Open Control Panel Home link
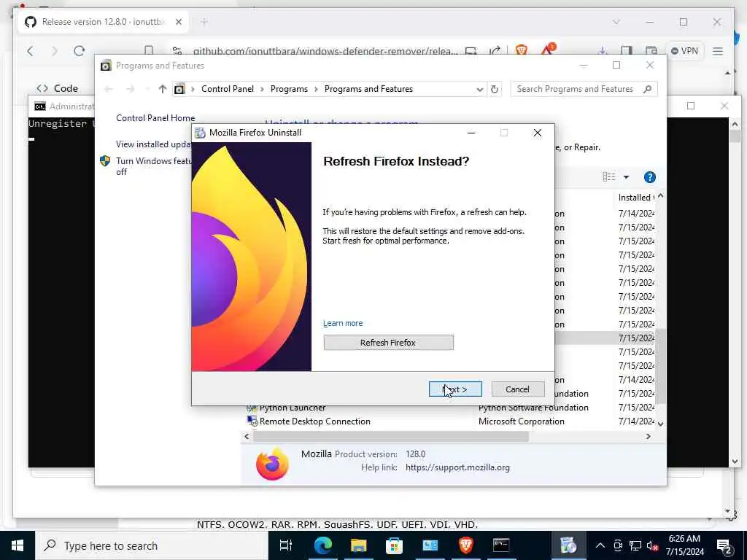This screenshot has width=747, height=560. tap(155, 117)
